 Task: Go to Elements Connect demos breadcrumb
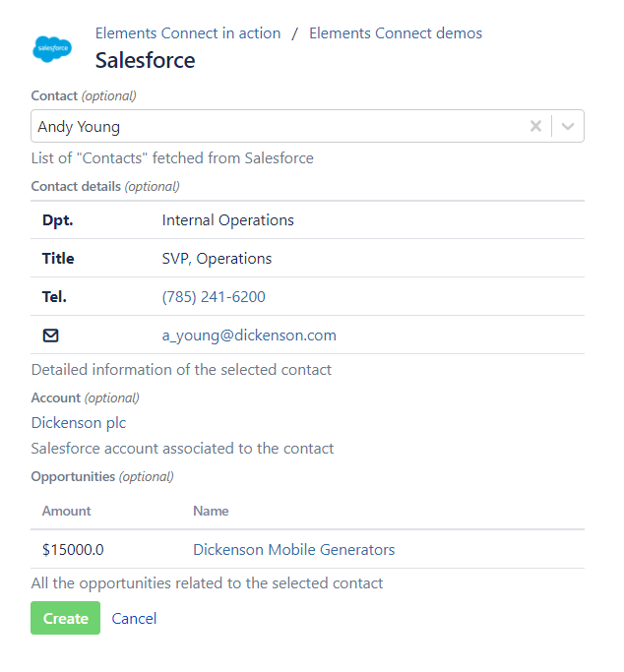point(396,33)
